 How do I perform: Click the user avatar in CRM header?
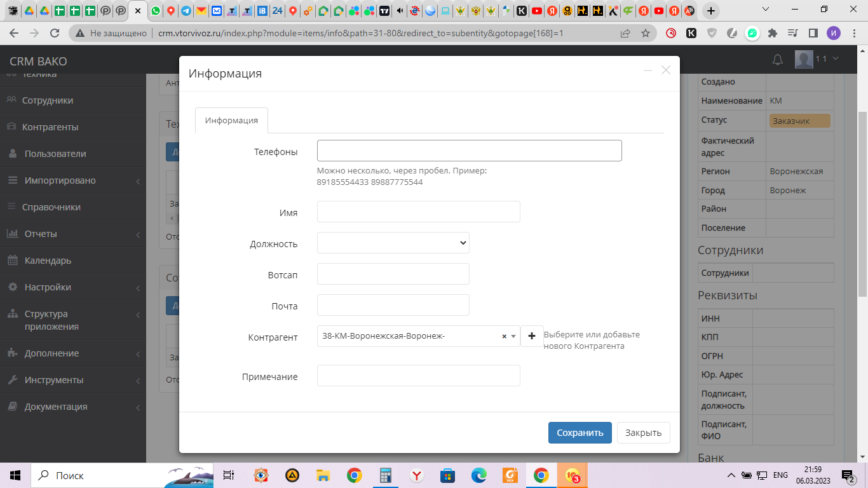(x=804, y=59)
